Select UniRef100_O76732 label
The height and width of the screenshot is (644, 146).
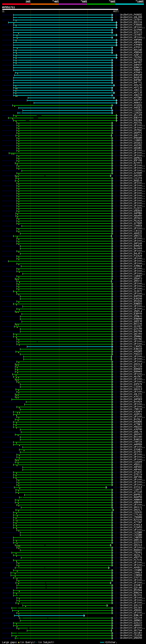131,578
